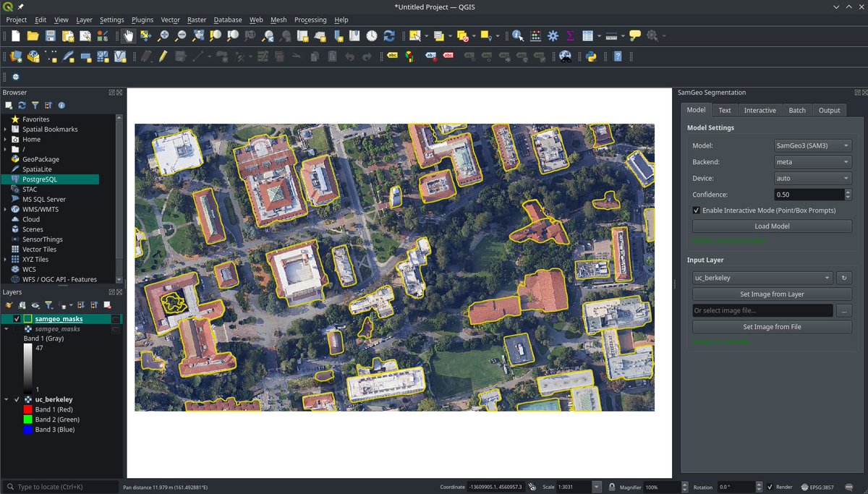Click the New GeoPackage Layer icon
Screen dimensions: 868x494
33,56
